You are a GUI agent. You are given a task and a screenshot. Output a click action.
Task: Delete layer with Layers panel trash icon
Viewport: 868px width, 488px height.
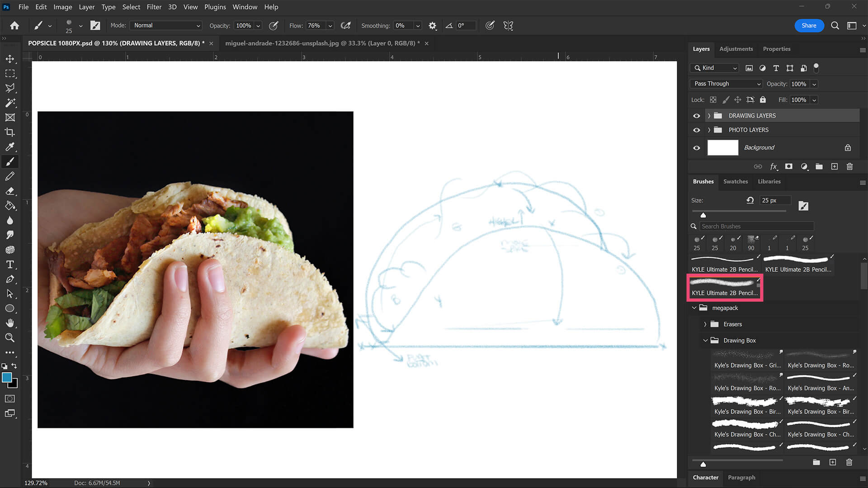(849, 166)
